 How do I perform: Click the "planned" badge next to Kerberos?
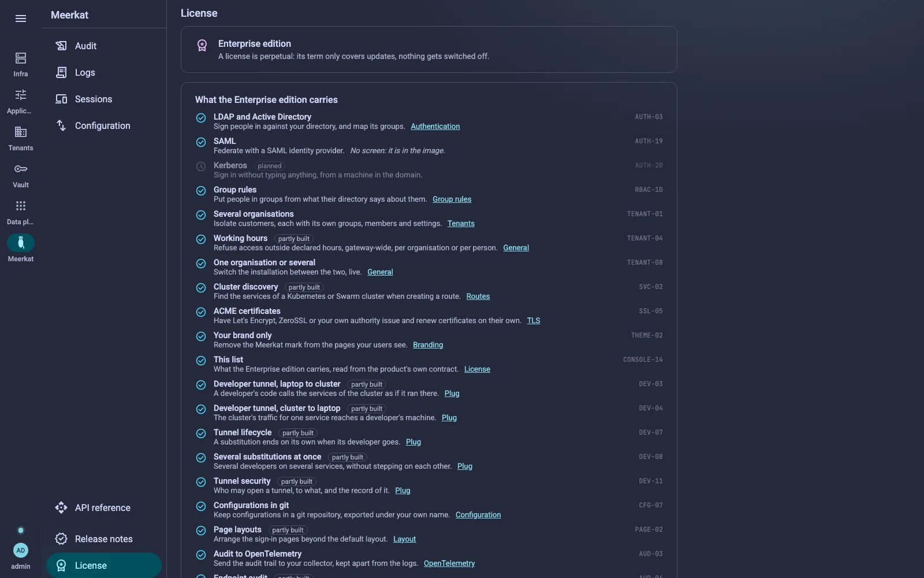270,166
